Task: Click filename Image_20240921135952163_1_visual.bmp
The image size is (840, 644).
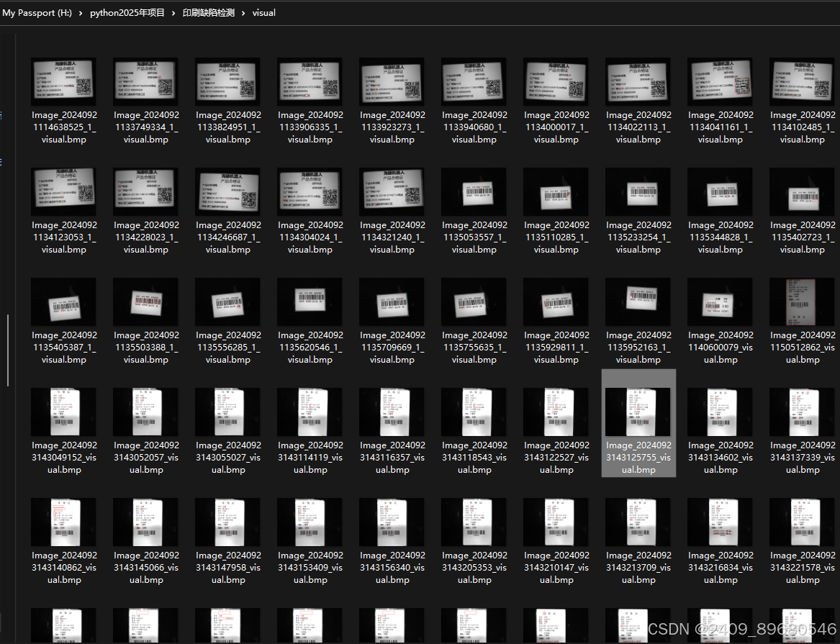Action: pos(638,348)
